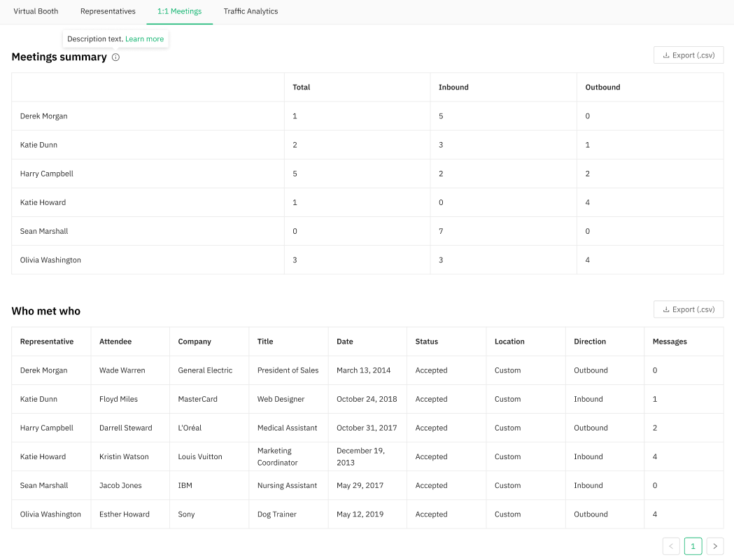Click the Sony company cell
The height and width of the screenshot is (560, 734).
(x=186, y=514)
